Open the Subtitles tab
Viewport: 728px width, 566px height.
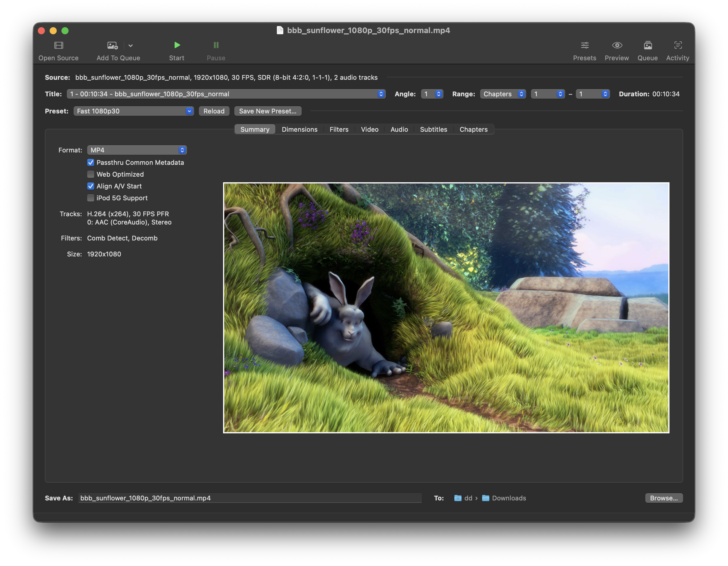(433, 129)
